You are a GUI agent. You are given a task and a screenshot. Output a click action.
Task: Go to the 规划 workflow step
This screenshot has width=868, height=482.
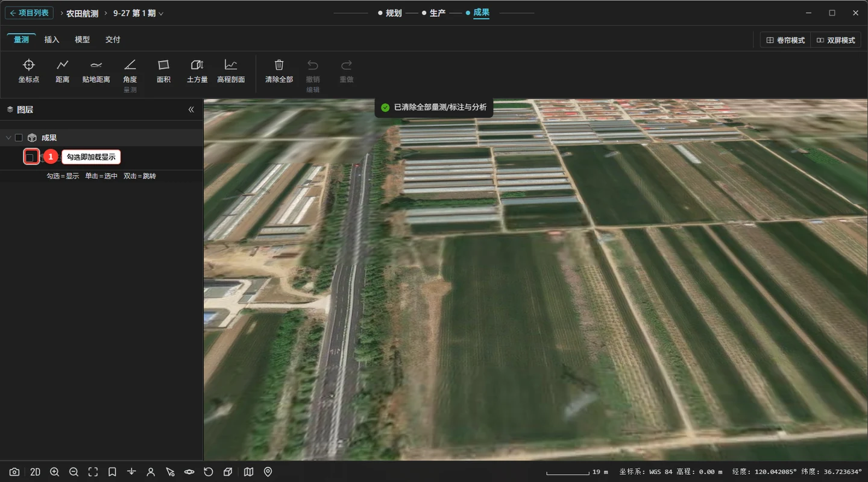pos(390,13)
